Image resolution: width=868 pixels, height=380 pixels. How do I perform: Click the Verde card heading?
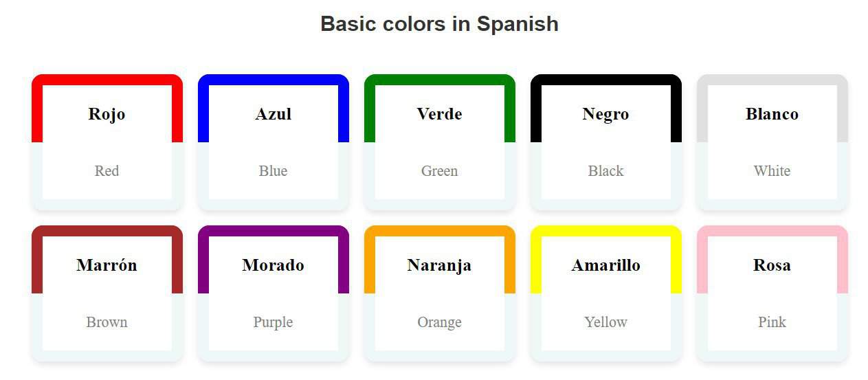pyautogui.click(x=439, y=114)
